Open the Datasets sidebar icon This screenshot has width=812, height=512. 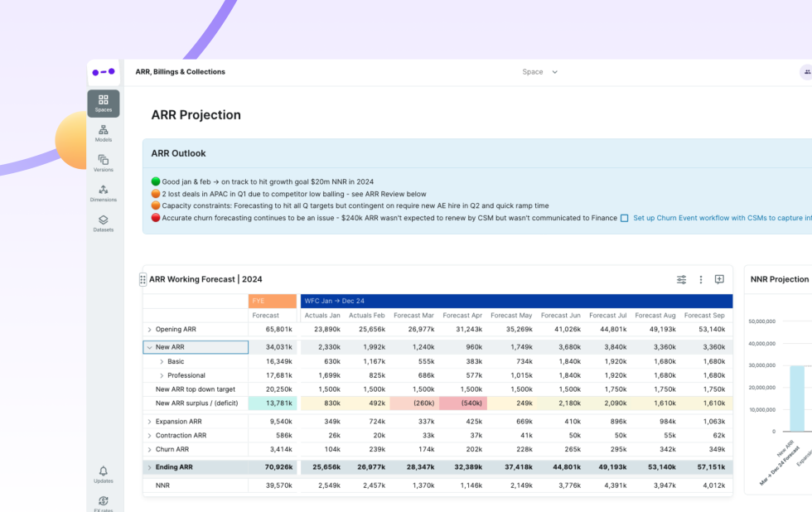(103, 223)
